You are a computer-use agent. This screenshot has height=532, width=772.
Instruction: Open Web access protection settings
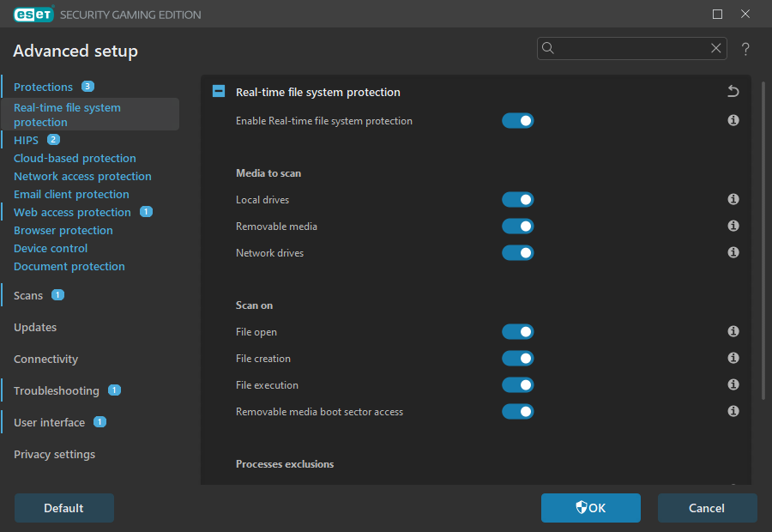pos(72,212)
